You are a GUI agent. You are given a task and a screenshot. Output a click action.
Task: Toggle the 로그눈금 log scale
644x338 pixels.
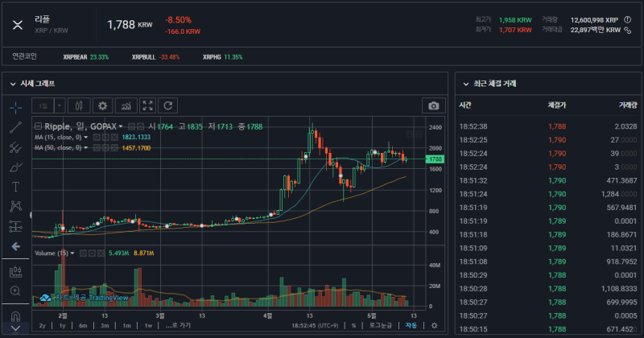380,325
